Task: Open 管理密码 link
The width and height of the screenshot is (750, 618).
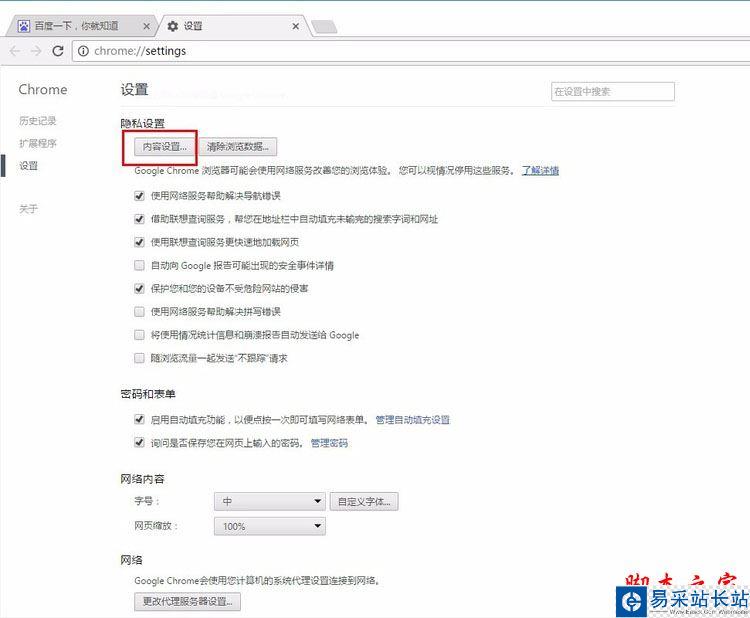Action: tap(329, 443)
